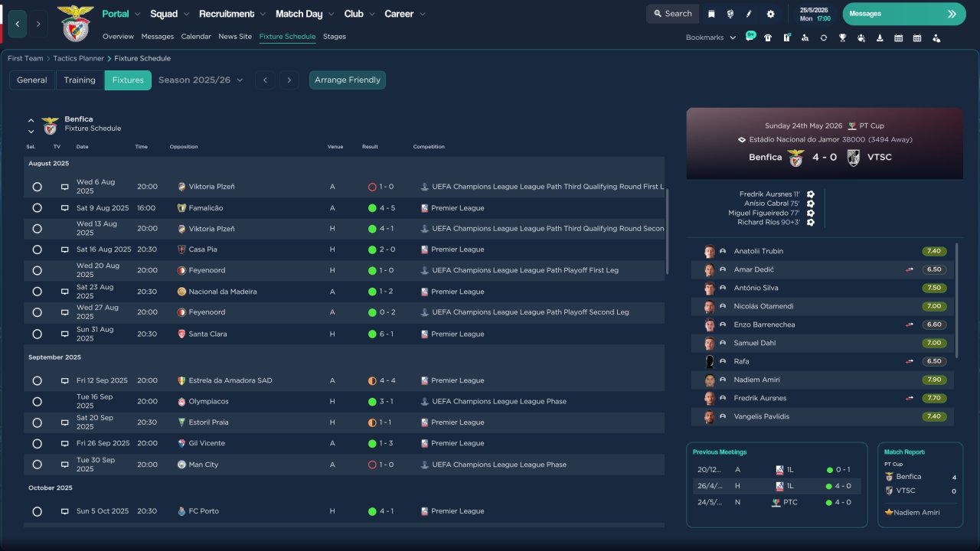Click the first calendar icon in bookmarks bar

[x=898, y=37]
